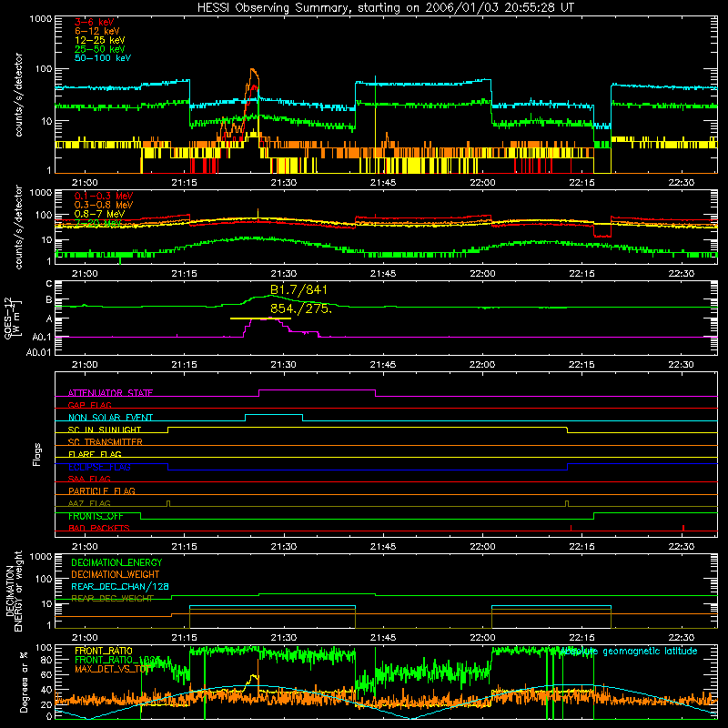The image size is (728, 728).
Task: Select the red 3-6 keV legend label
Action: point(95,22)
